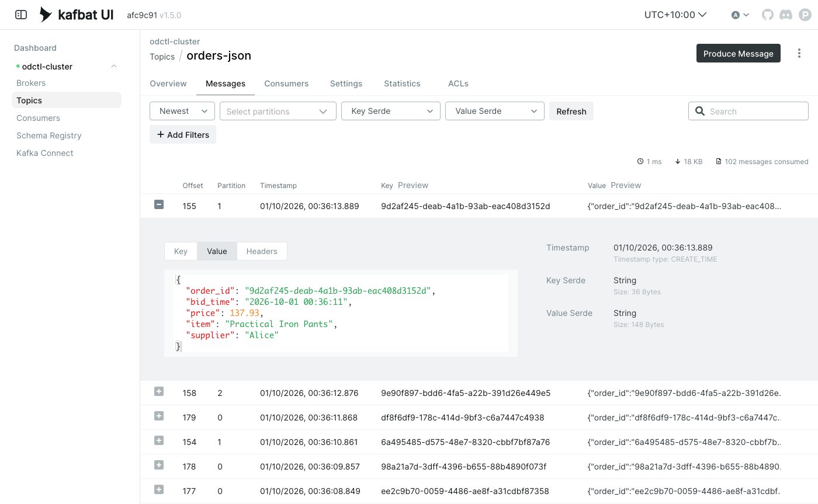Click the kafbat UI bird logo

coord(46,15)
